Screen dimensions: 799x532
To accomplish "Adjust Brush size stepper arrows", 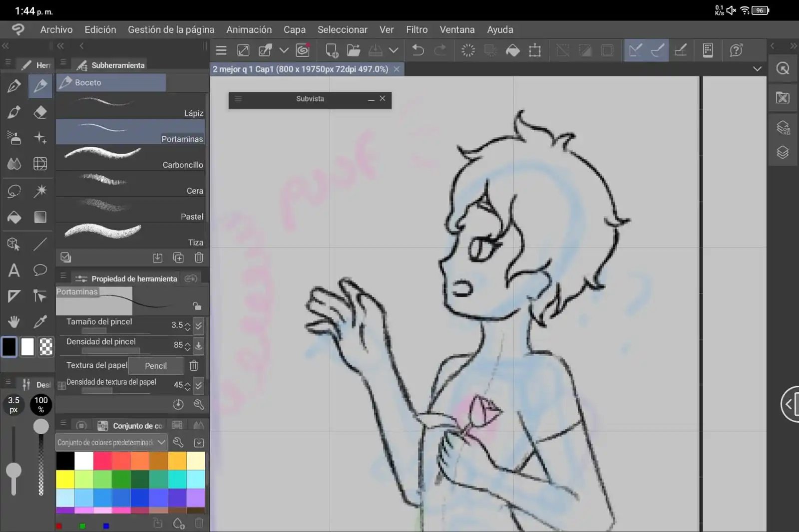I will click(188, 326).
